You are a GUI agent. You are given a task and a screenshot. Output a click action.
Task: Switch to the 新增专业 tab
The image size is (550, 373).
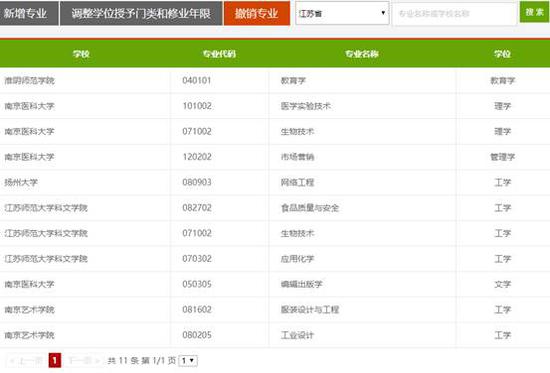[x=29, y=13]
